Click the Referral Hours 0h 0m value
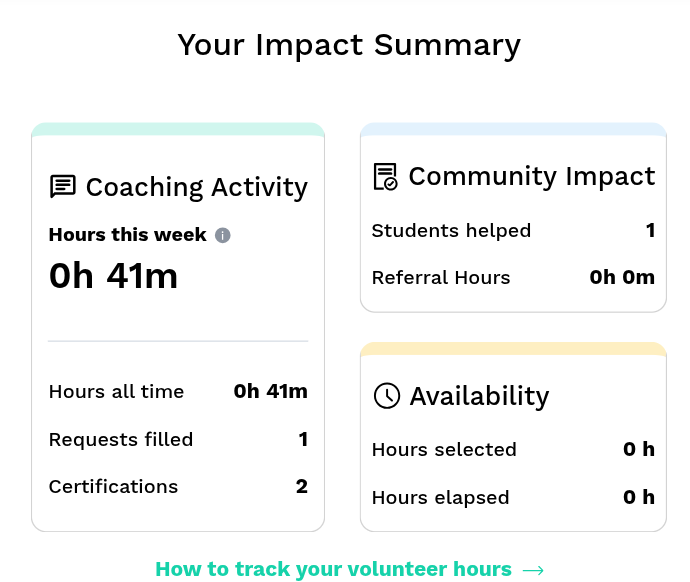 coord(622,277)
